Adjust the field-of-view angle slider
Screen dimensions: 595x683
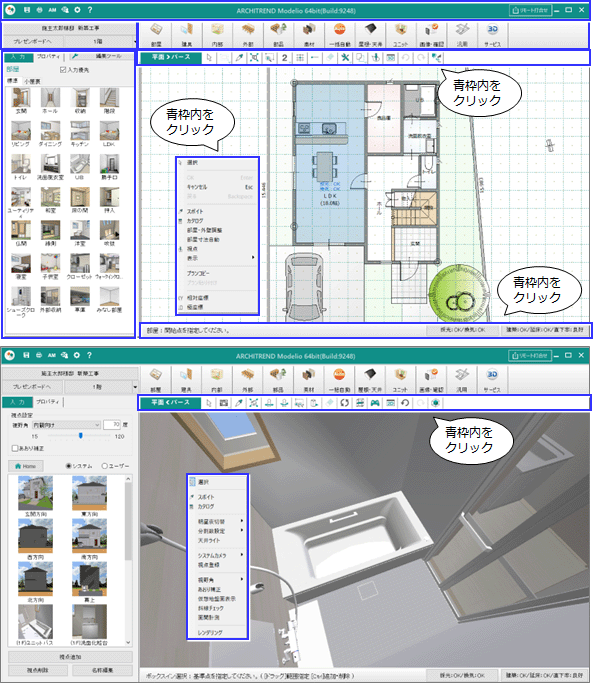point(81,436)
